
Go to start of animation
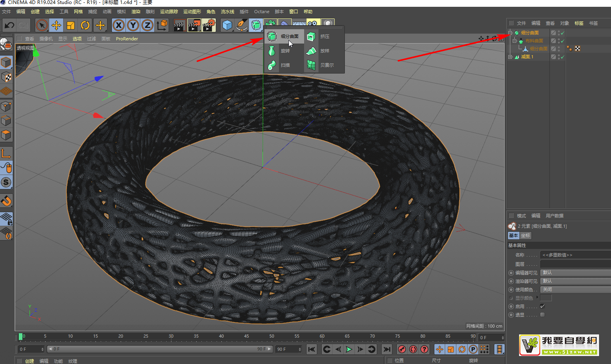pyautogui.click(x=312, y=349)
